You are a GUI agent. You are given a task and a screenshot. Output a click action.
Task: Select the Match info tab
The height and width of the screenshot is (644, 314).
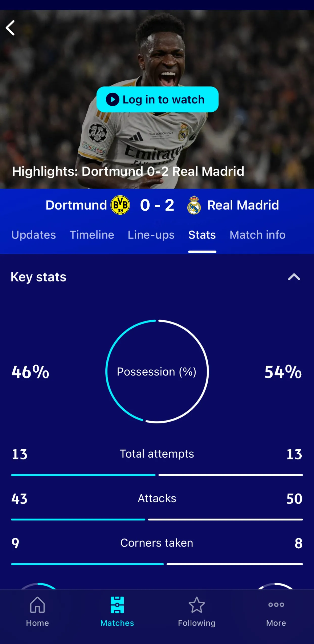pyautogui.click(x=257, y=235)
